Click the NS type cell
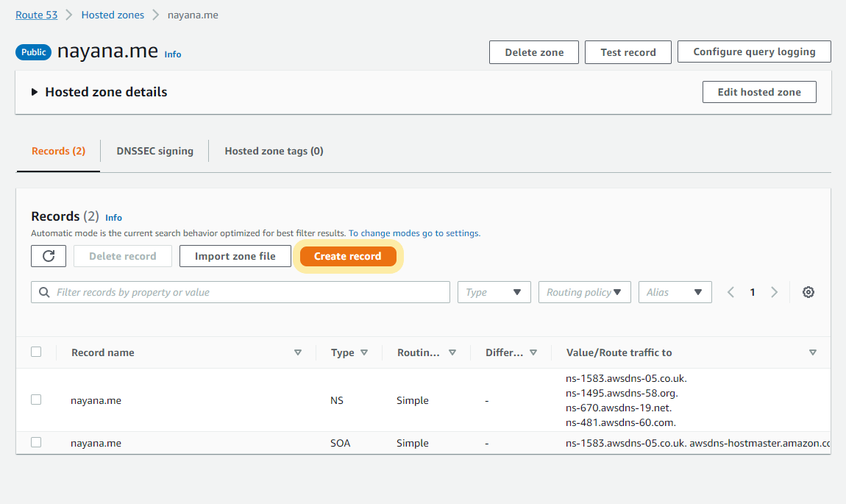846x504 pixels. 337,400
